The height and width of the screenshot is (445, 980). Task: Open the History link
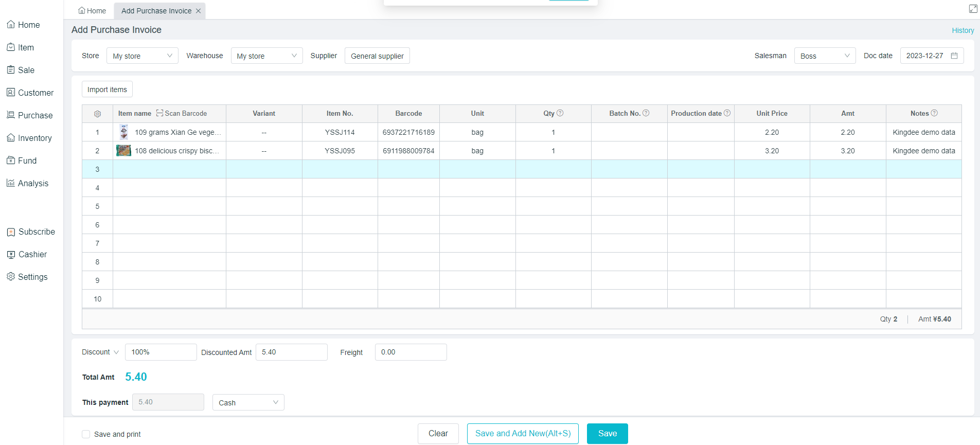[x=963, y=30]
